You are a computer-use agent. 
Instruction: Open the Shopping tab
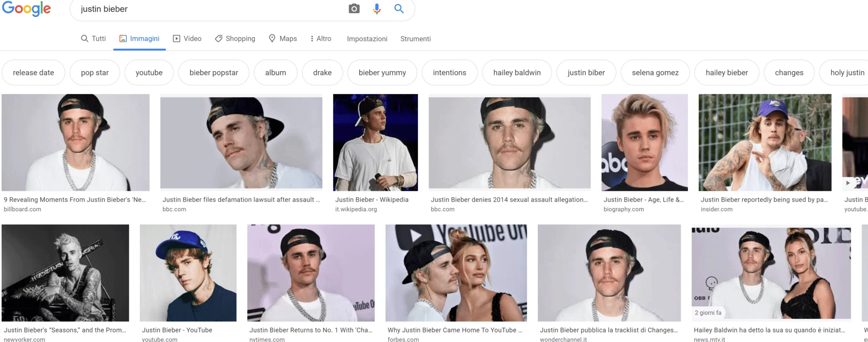[x=235, y=39]
